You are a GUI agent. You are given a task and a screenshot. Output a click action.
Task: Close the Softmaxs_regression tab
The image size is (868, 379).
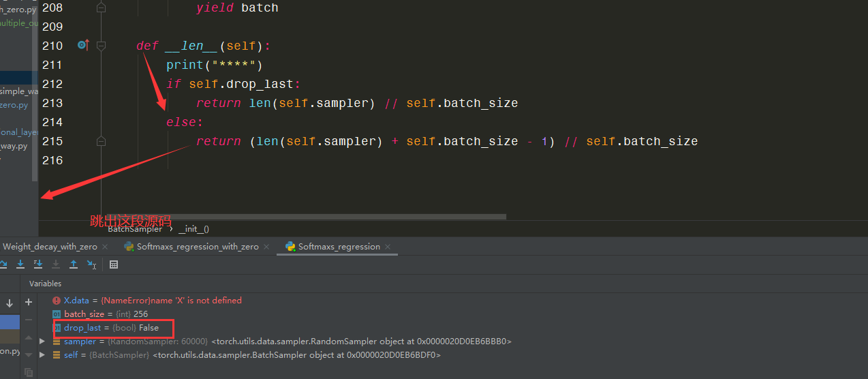coord(388,247)
